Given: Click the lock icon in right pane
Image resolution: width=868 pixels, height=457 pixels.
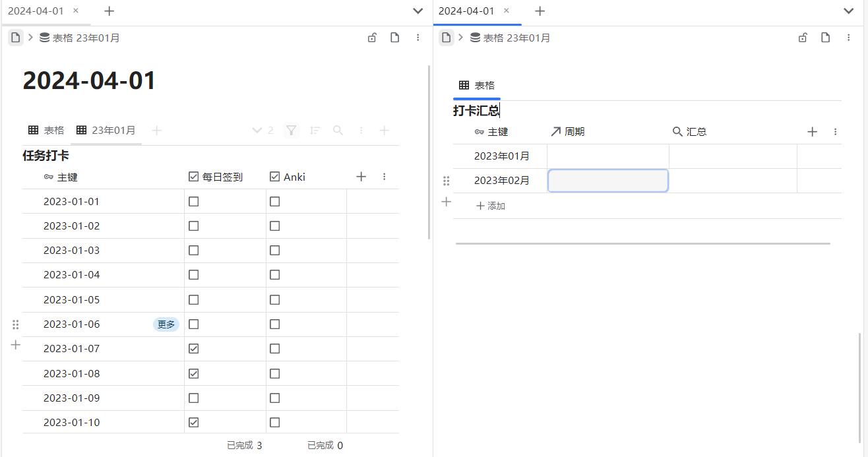Looking at the screenshot, I should (x=803, y=38).
